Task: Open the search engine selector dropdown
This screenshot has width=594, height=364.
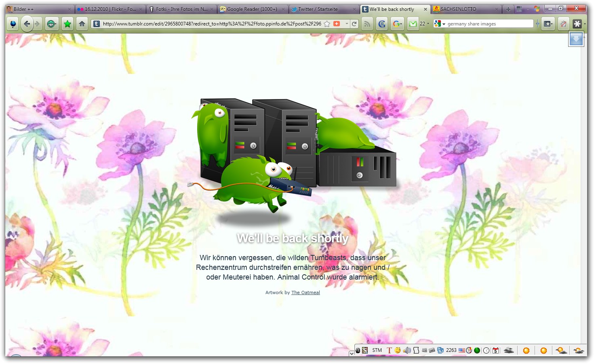Action: click(x=439, y=24)
